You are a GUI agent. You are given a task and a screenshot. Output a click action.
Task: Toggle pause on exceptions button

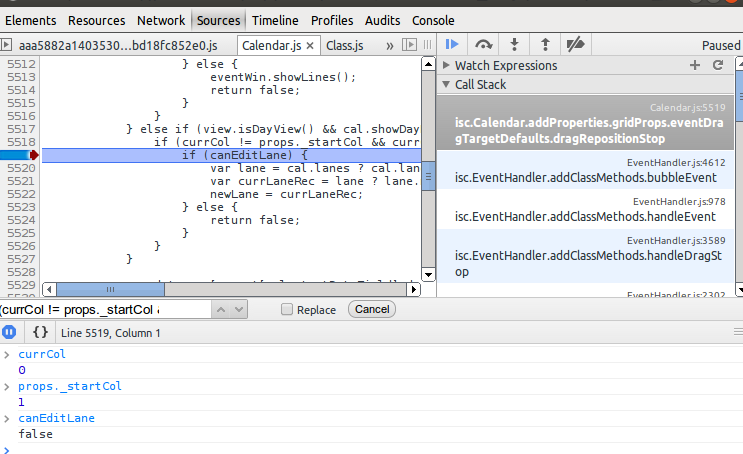click(10, 332)
